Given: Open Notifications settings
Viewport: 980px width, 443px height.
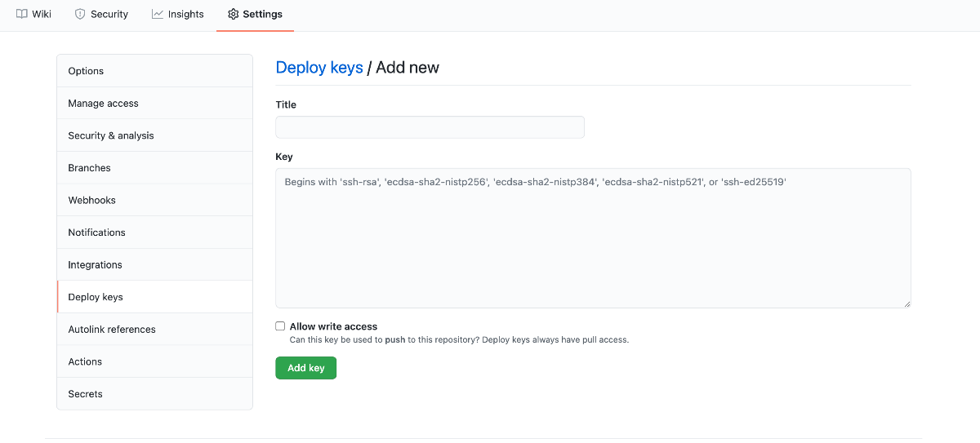Looking at the screenshot, I should tap(154, 233).
